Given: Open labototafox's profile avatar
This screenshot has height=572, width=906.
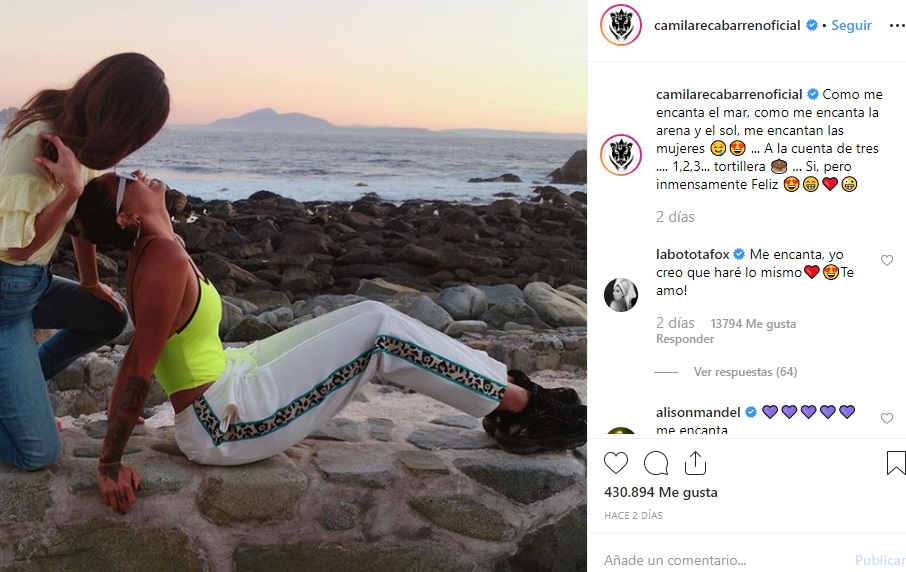Looking at the screenshot, I should (621, 295).
